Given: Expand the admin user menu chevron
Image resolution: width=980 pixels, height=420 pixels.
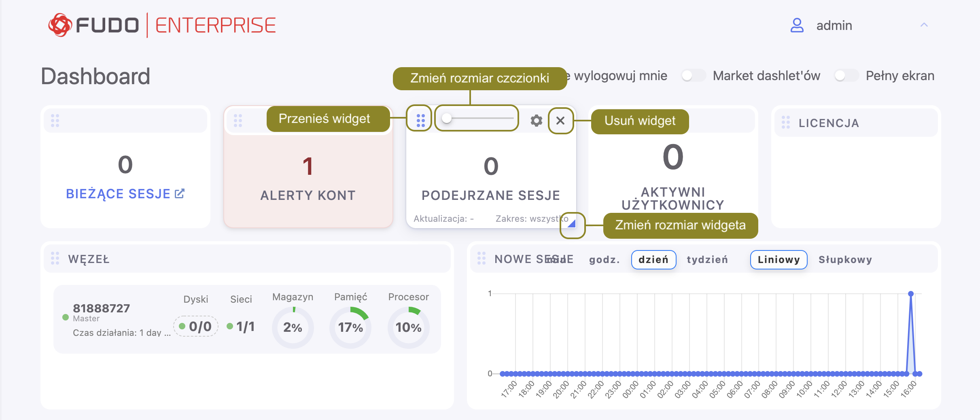Looking at the screenshot, I should [924, 25].
